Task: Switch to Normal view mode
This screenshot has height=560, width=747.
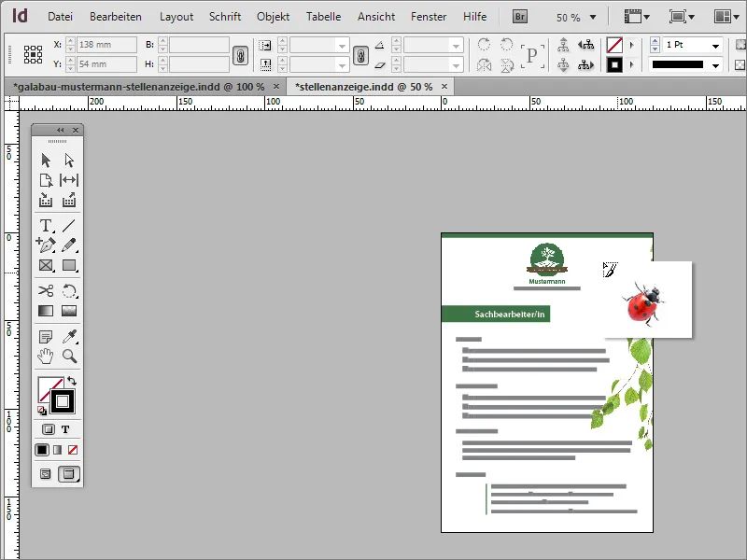Action: (x=45, y=474)
